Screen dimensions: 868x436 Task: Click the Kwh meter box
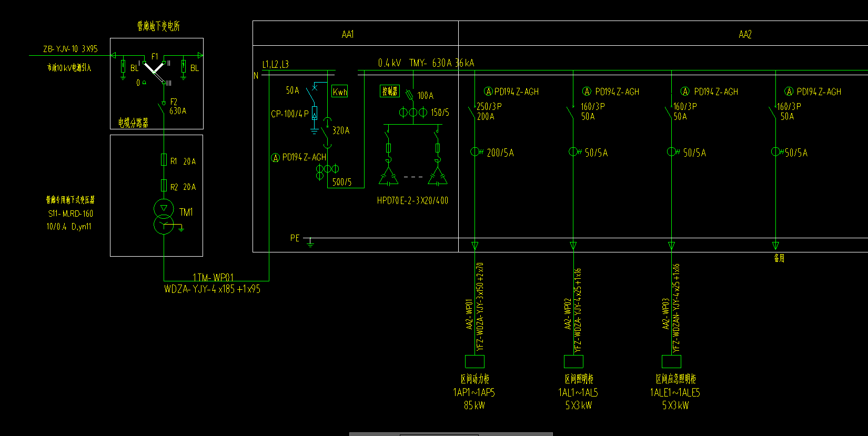[340, 92]
